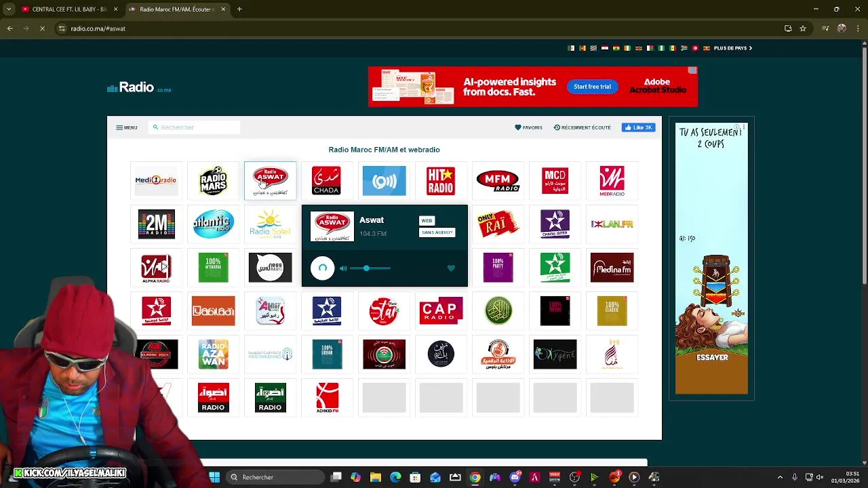Screen dimensions: 868x488
Task: Open the Atlantic Radio station logo
Action: (213, 224)
